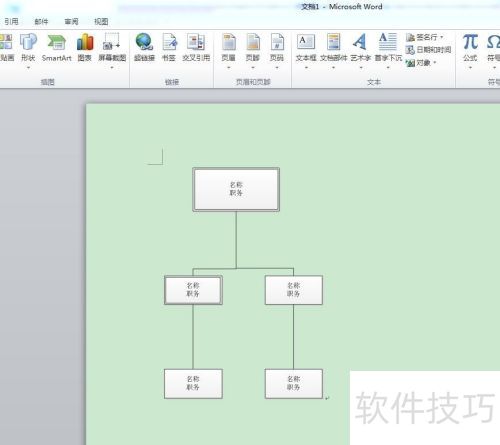
Task: Expand the 页脚 footer dropdown
Action: tap(253, 68)
